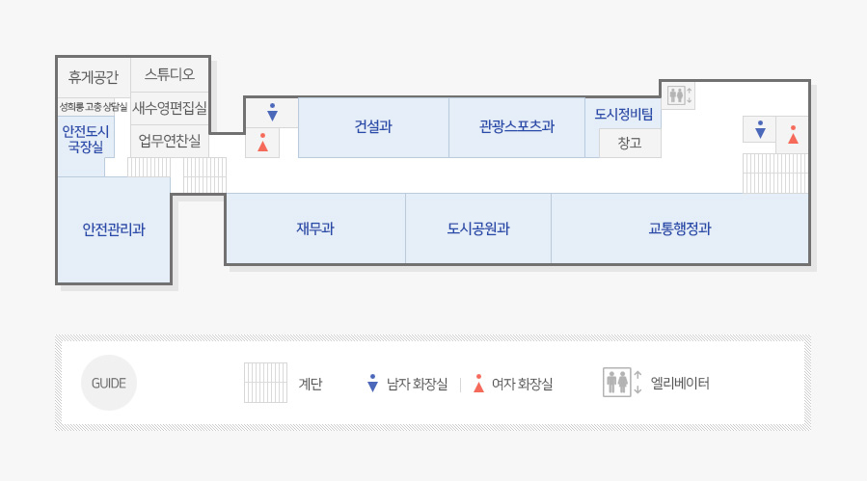Select the 건설과 room
868x482 pixels.
tap(373, 127)
